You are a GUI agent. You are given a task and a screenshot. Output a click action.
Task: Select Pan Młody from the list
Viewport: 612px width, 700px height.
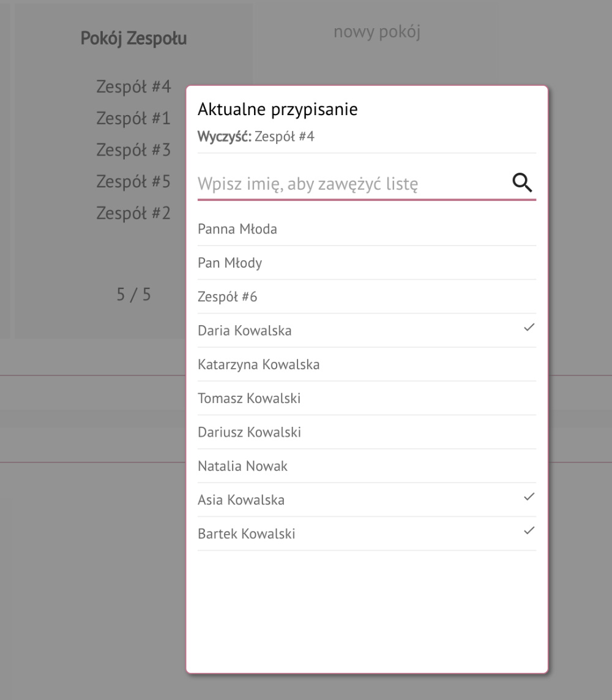367,263
